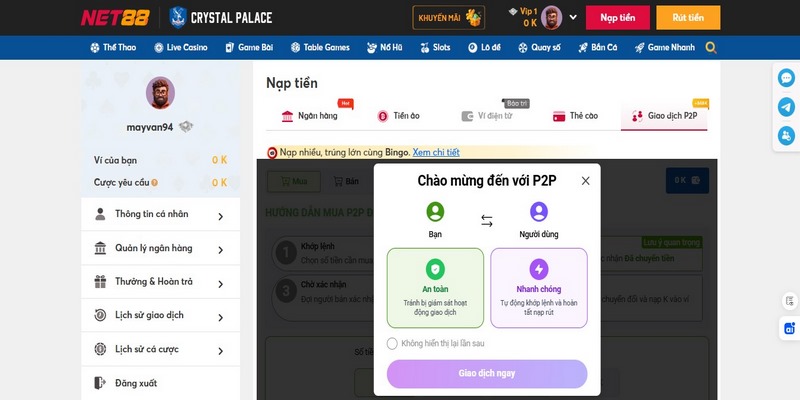Click the Mua buy tab behind dialog
800x400 pixels.
point(294,181)
